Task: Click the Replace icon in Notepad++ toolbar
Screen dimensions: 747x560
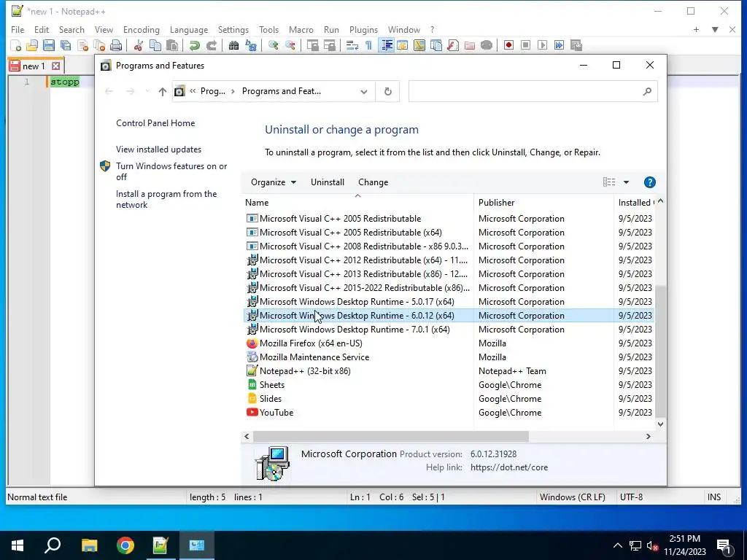Action: [x=251, y=46]
